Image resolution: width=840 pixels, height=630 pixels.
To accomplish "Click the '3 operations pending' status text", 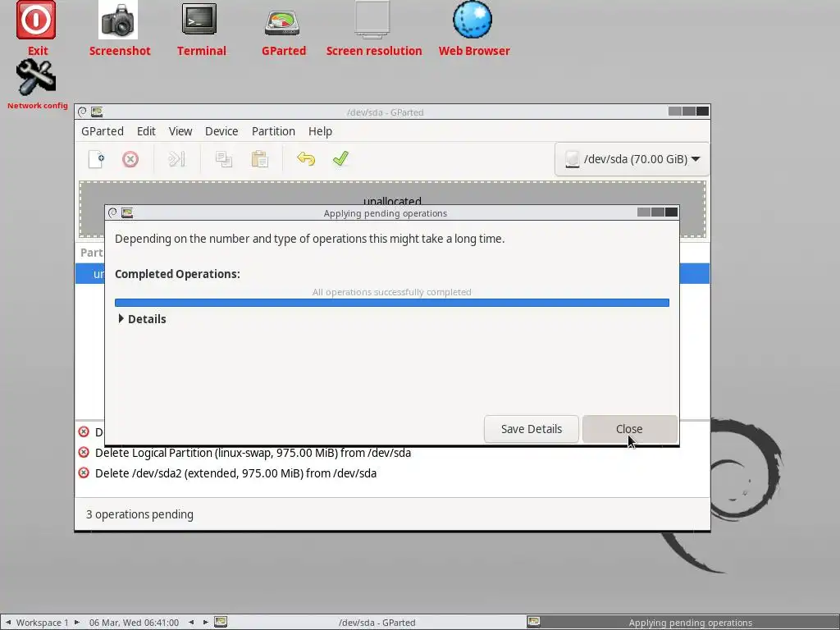I will (139, 514).
